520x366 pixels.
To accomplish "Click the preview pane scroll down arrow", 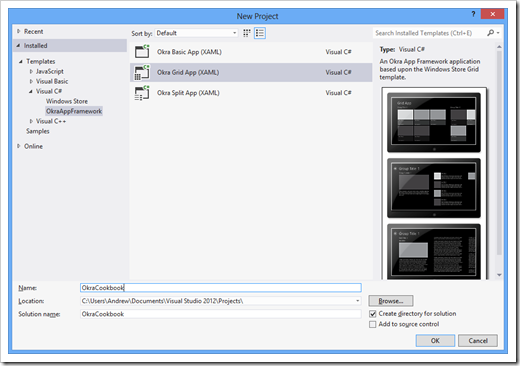I will tap(499, 275).
